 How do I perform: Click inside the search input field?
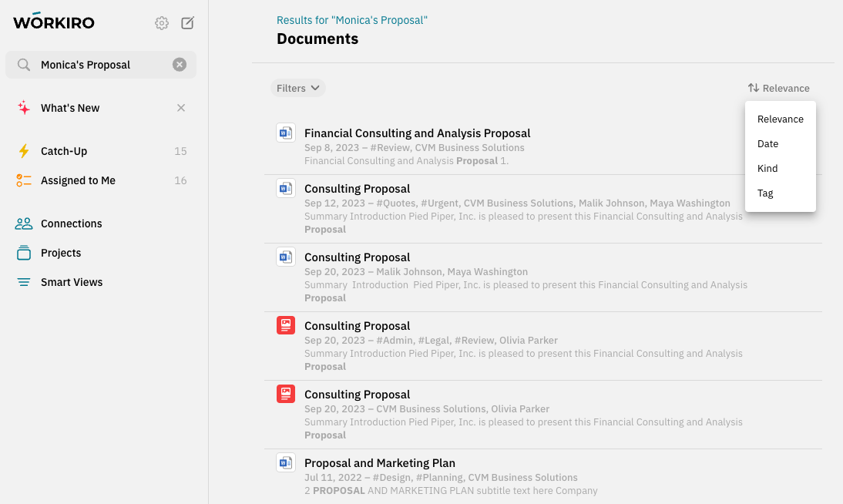100,64
